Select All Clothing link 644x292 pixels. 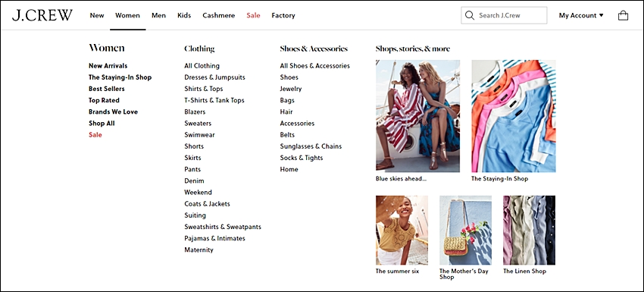[202, 66]
